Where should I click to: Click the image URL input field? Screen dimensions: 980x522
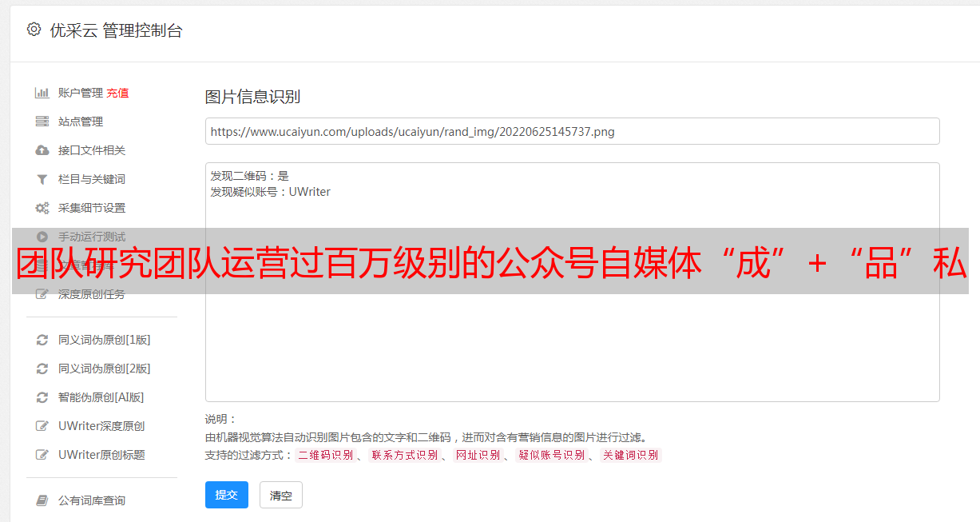coord(572,131)
